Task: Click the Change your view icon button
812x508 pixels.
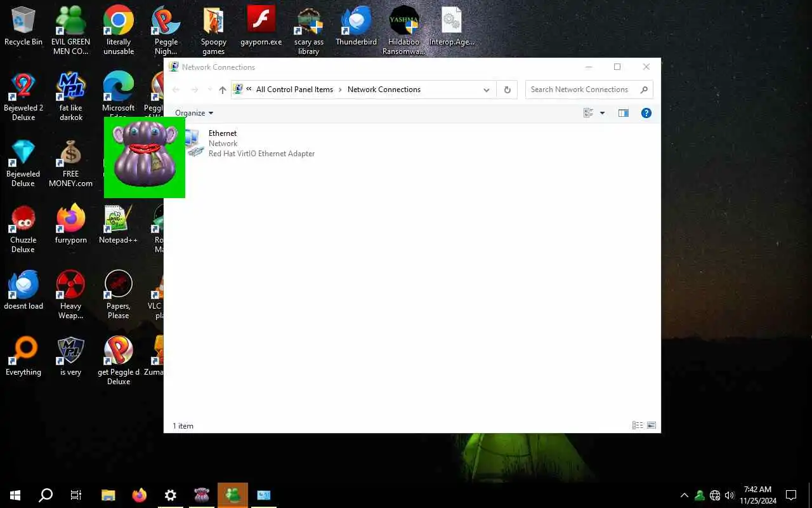Action: [x=588, y=113]
